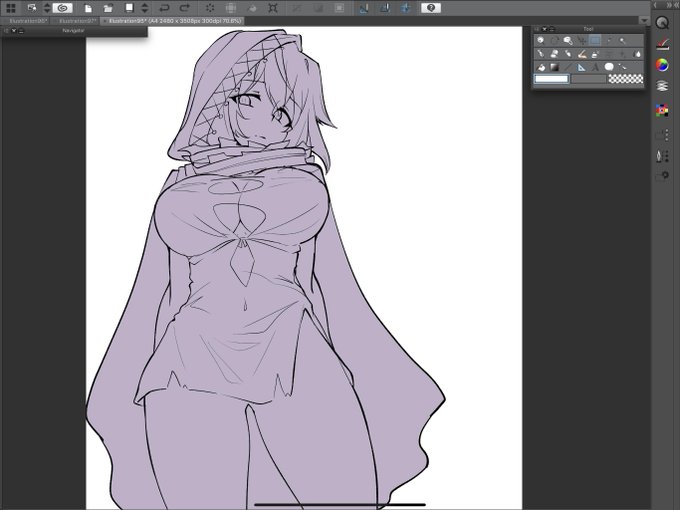Save the illustration with the Save icon
This screenshot has width=680, height=510.
(129, 8)
